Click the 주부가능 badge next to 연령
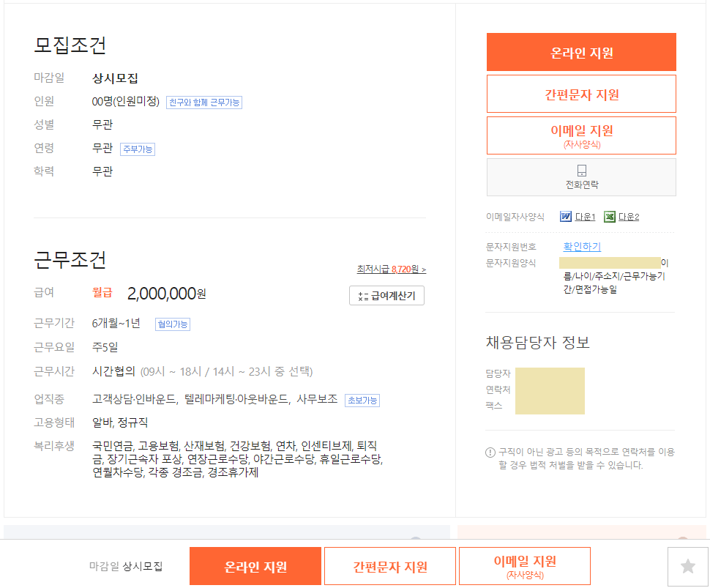The width and height of the screenshot is (710, 588). (137, 149)
